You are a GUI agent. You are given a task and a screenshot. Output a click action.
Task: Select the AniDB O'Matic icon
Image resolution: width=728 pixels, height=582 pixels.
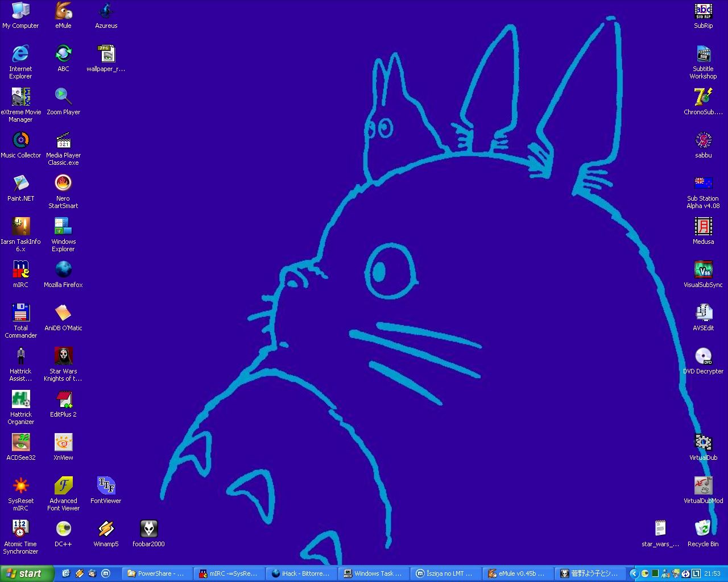[x=63, y=318]
